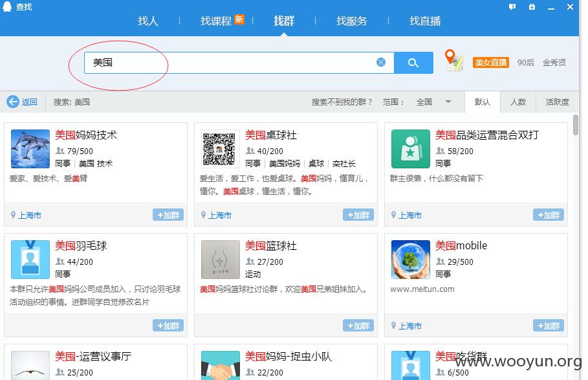
Task: Click member count 40/200
Action: 270,151
